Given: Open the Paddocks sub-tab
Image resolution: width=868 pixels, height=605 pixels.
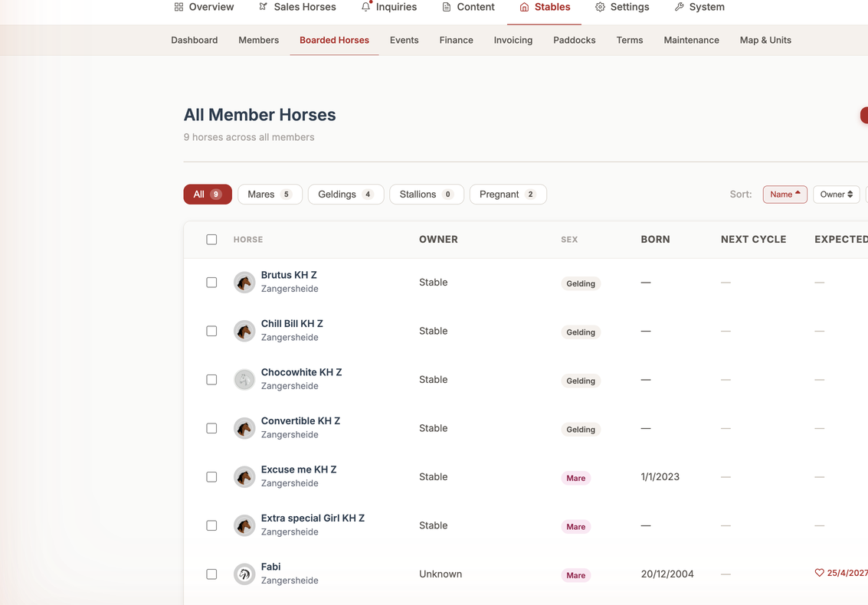Looking at the screenshot, I should (575, 40).
